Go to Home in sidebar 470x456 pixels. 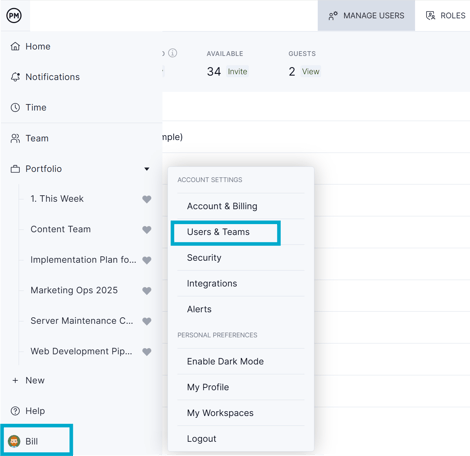[38, 46]
